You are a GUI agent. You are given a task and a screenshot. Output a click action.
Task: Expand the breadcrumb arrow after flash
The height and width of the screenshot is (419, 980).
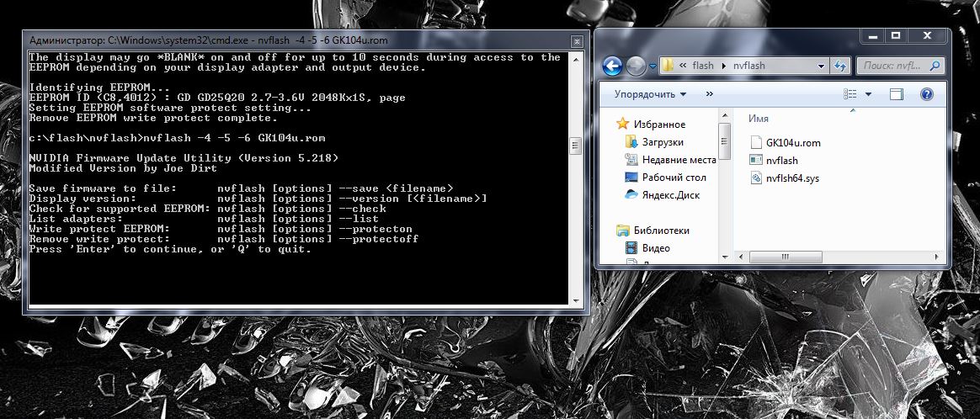(723, 66)
